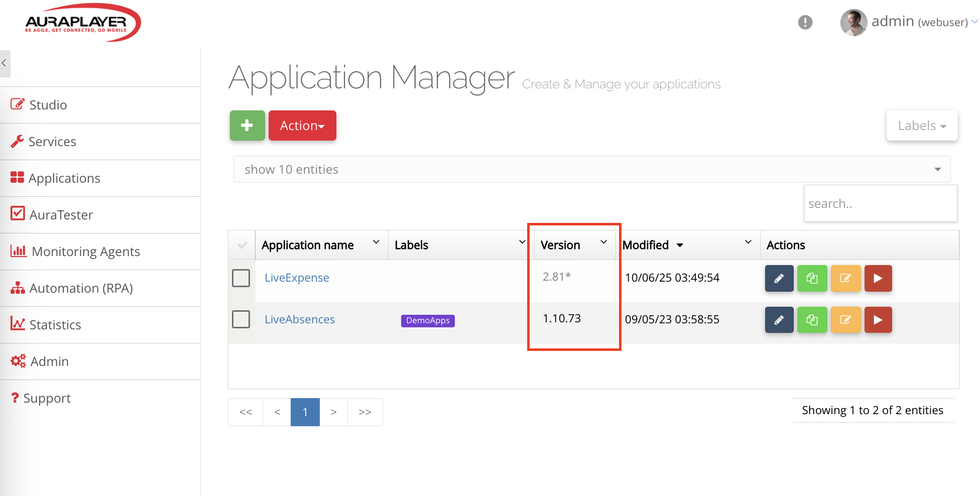Image resolution: width=980 pixels, height=496 pixels.
Task: Open Applications in sidebar
Action: pos(100,178)
